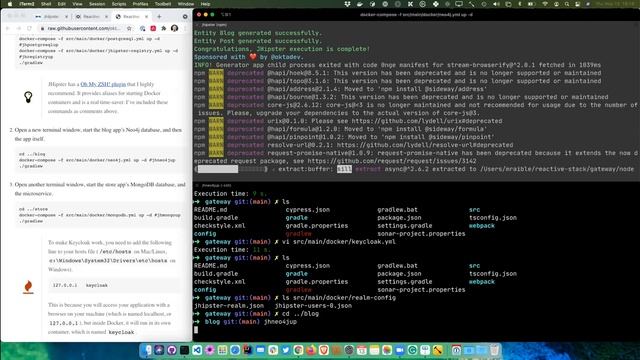The width and height of the screenshot is (640, 360).
Task: Open Google Chrome from the Dock
Action: coord(298,350)
